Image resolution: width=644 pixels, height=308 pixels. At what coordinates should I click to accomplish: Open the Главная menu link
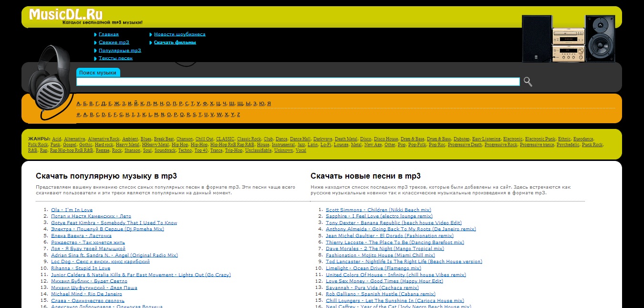tap(109, 34)
